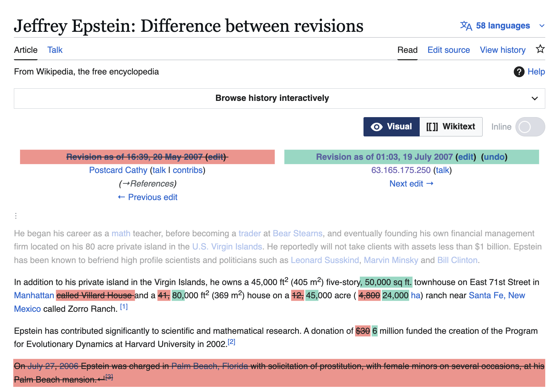Click the deleted Palm Beach, Florida link
This screenshot has height=392, width=551.
(210, 366)
